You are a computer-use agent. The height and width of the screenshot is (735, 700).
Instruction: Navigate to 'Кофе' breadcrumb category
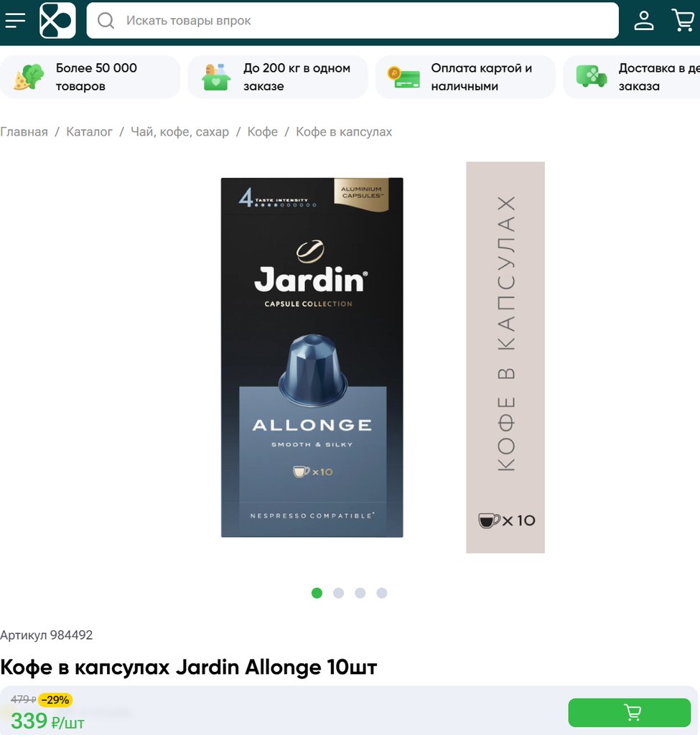pyautogui.click(x=263, y=132)
